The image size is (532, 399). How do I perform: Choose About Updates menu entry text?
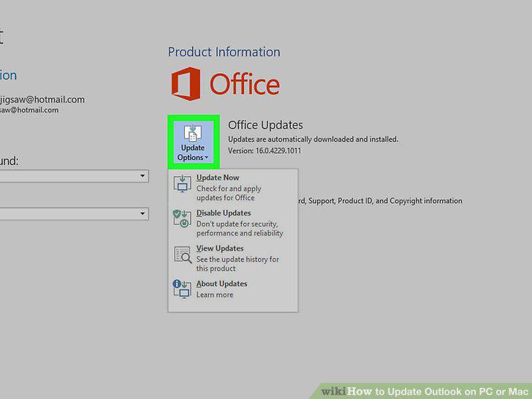pyautogui.click(x=222, y=284)
